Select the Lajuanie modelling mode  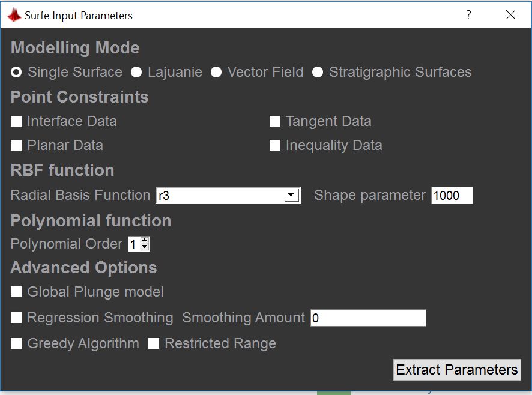click(x=137, y=72)
